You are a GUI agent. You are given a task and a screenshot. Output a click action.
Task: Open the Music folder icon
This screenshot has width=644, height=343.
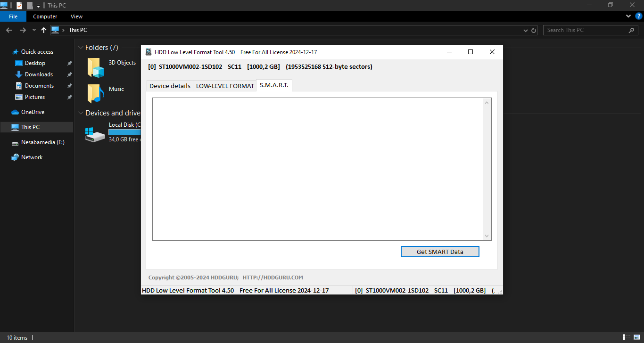pyautogui.click(x=96, y=94)
